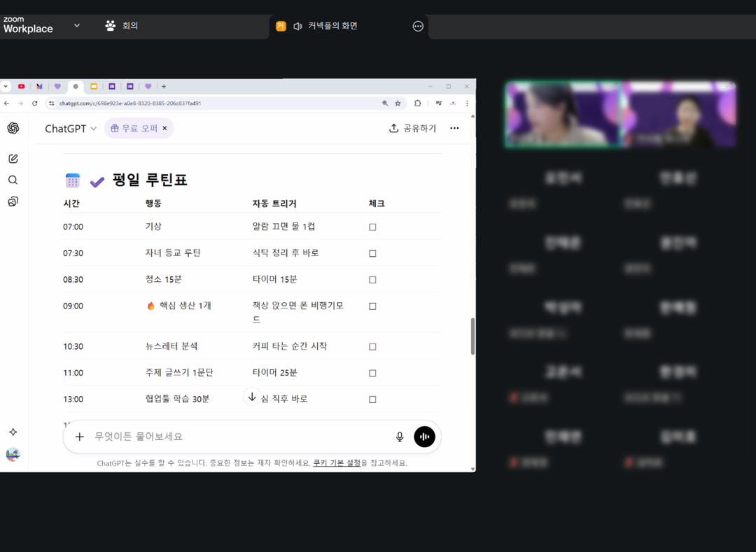Click the scroll-to-bottom arrow button
Image resolution: width=756 pixels, height=552 pixels.
click(x=252, y=397)
